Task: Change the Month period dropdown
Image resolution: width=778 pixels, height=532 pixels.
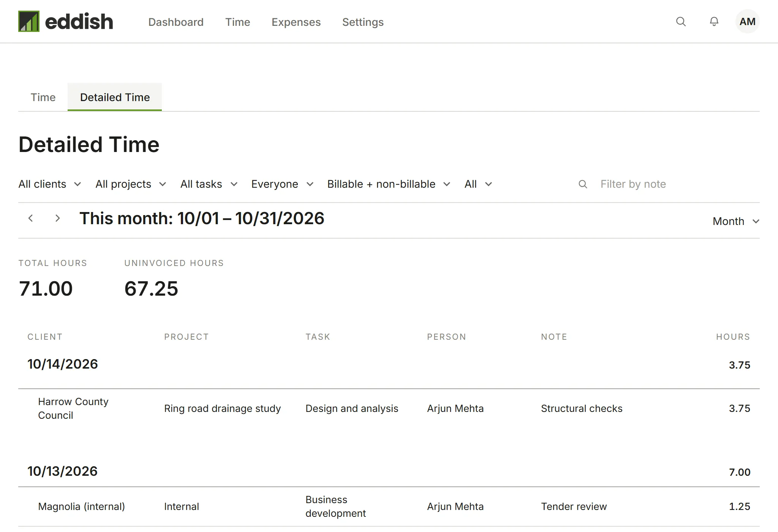Action: tap(736, 221)
